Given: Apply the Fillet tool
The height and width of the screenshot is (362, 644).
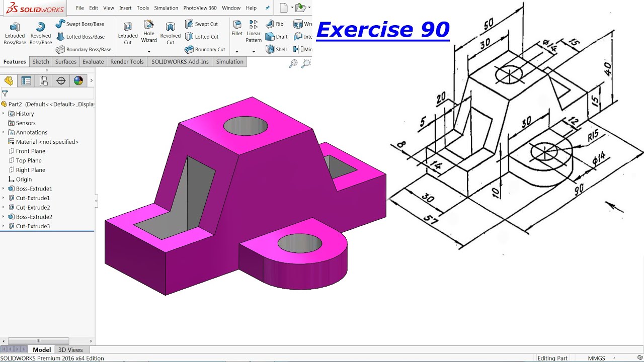Looking at the screenshot, I should tap(237, 28).
